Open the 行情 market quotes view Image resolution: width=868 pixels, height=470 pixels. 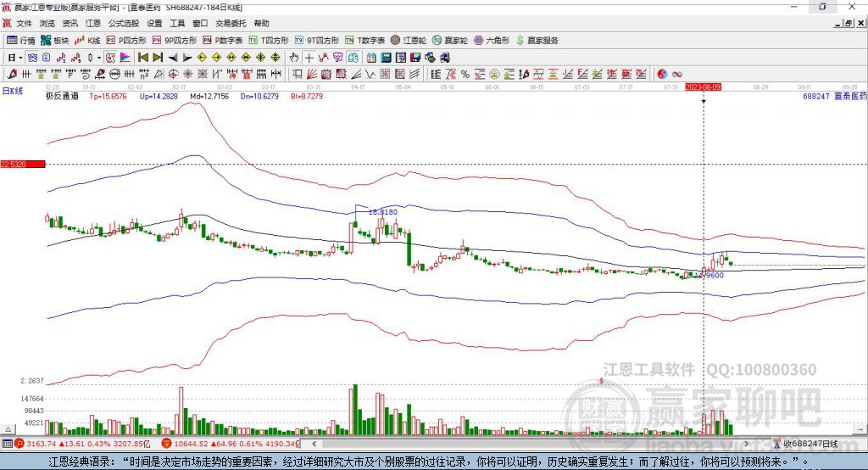(20, 41)
